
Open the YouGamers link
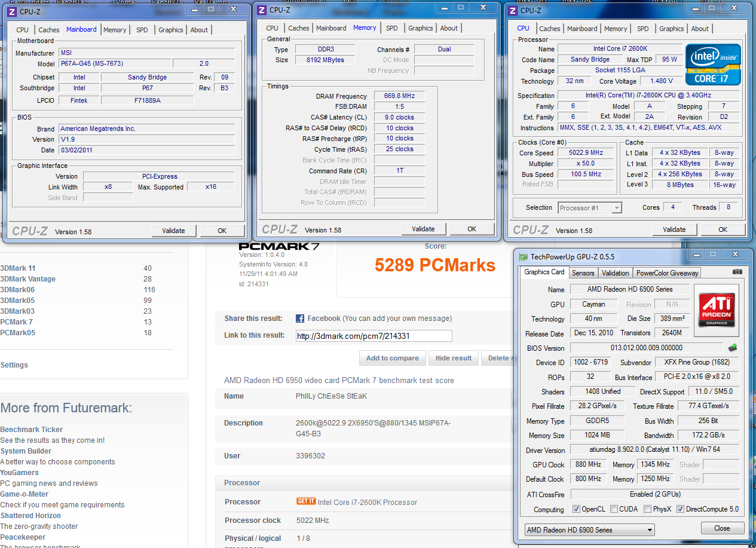[x=20, y=473]
